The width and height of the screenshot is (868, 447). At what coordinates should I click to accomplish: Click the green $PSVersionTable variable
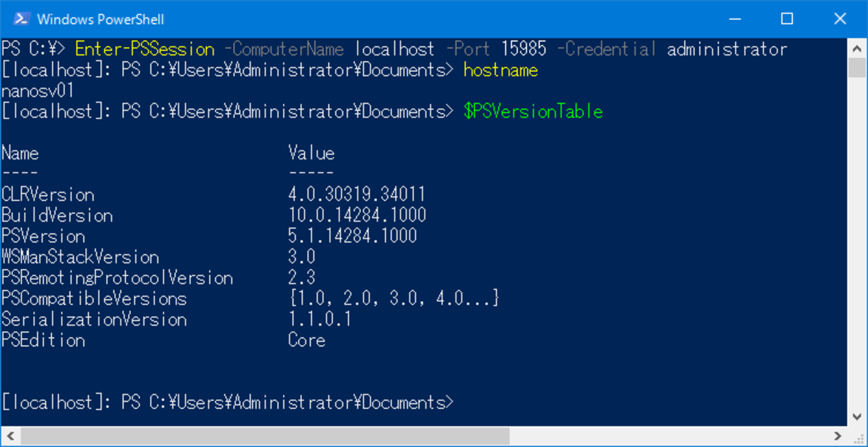click(533, 111)
